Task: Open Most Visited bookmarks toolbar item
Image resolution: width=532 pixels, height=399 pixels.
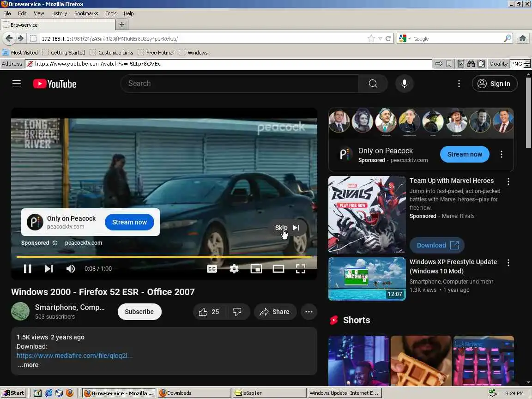Action: pos(20,53)
